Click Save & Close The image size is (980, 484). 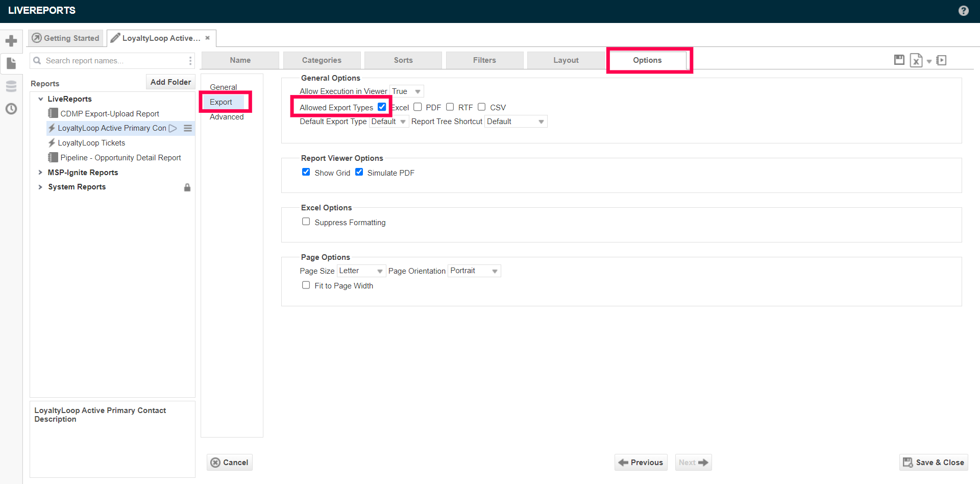934,463
